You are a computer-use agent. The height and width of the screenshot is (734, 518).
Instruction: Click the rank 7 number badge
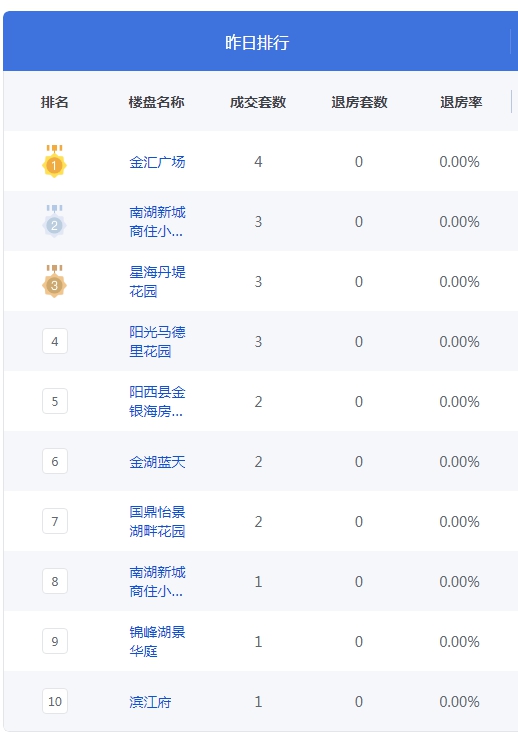coord(55,521)
